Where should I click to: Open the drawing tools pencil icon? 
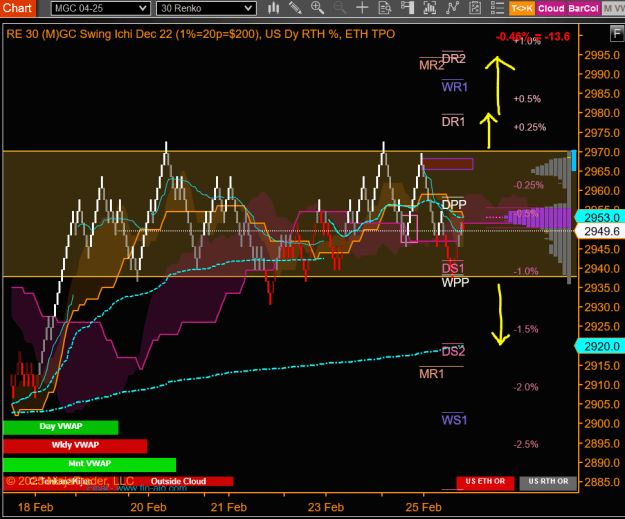click(x=295, y=8)
